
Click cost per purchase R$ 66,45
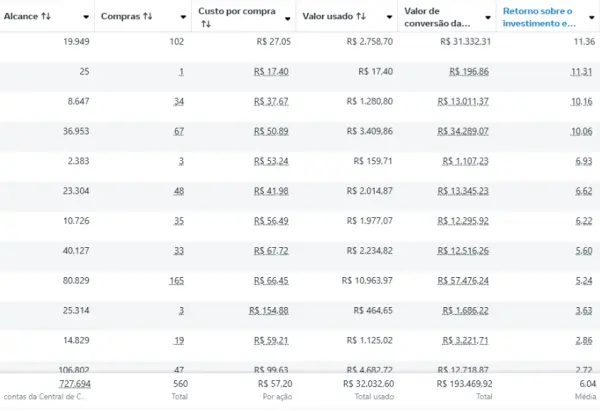click(x=271, y=281)
